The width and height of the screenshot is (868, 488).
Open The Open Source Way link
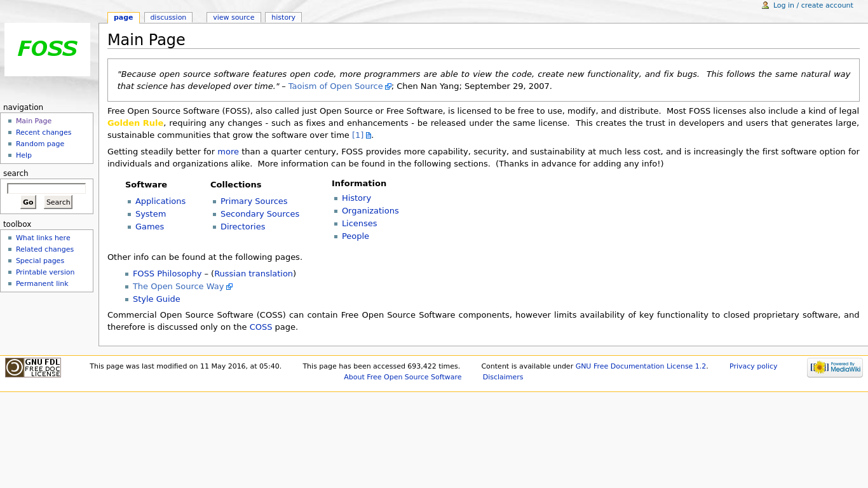coord(178,287)
